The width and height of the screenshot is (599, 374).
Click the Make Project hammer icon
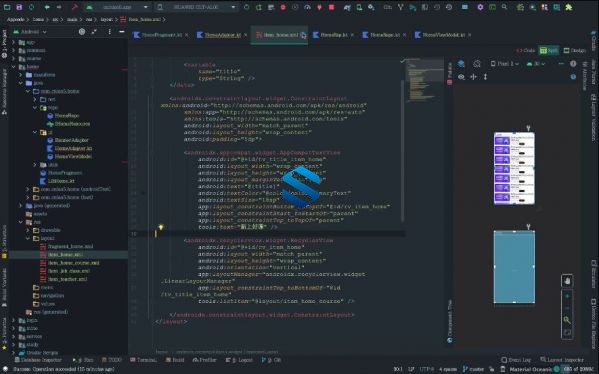75,7
